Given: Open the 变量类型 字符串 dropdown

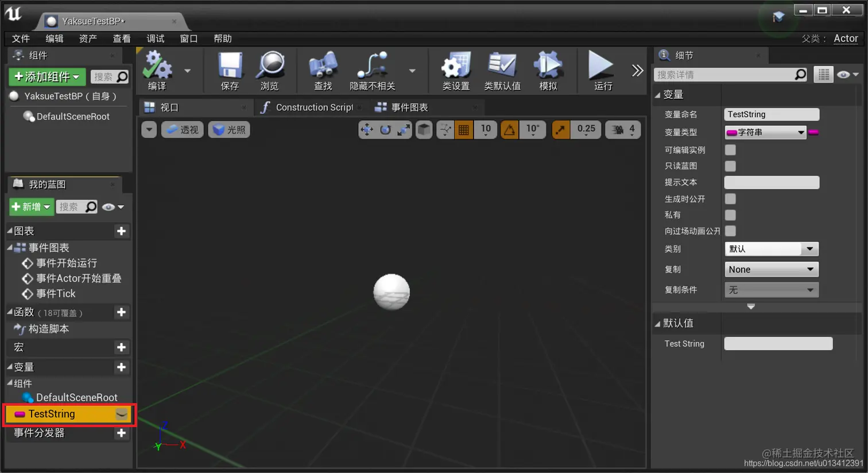Looking at the screenshot, I should coord(766,133).
